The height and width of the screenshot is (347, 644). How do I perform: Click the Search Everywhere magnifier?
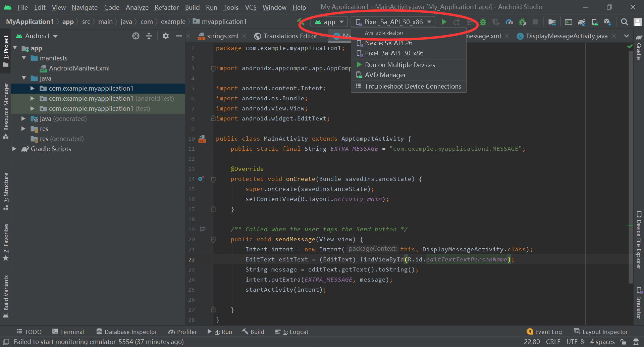[x=624, y=22]
